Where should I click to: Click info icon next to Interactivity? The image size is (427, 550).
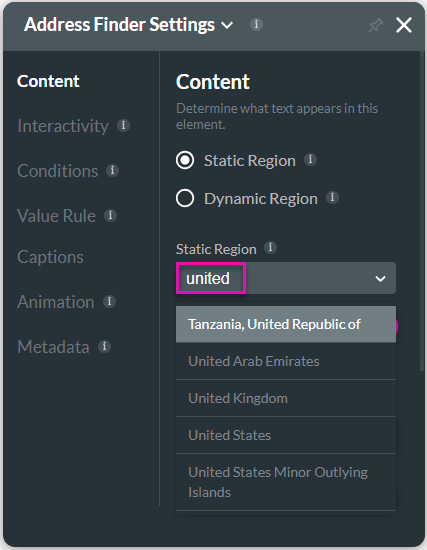123,125
